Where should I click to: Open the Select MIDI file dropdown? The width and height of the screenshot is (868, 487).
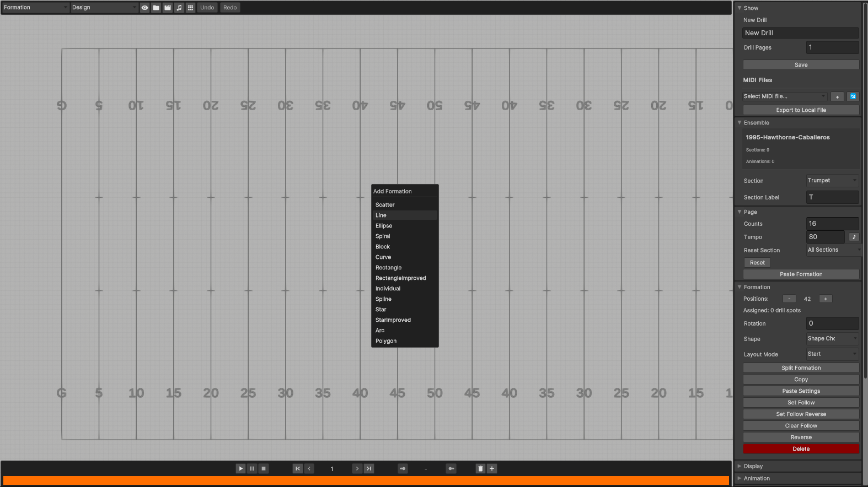[x=784, y=96]
